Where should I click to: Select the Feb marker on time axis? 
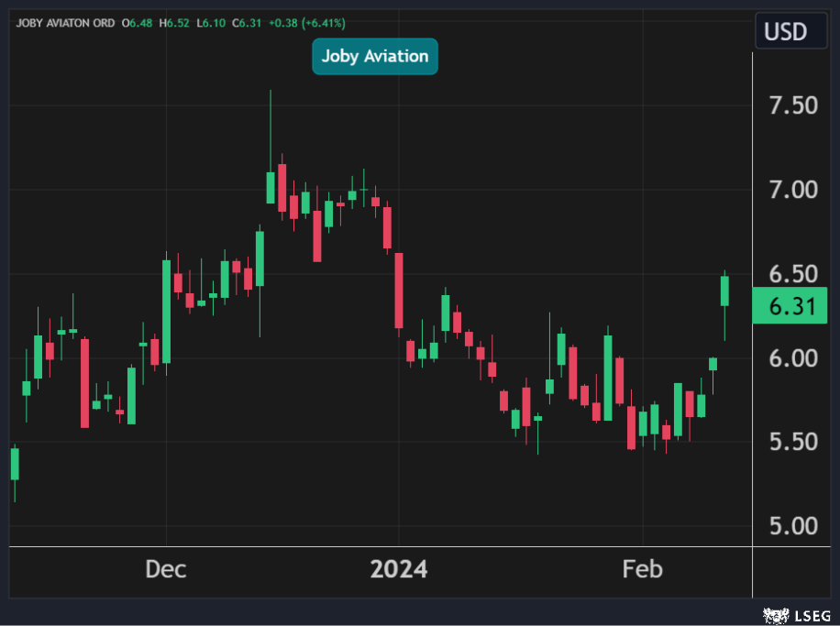[x=642, y=569]
